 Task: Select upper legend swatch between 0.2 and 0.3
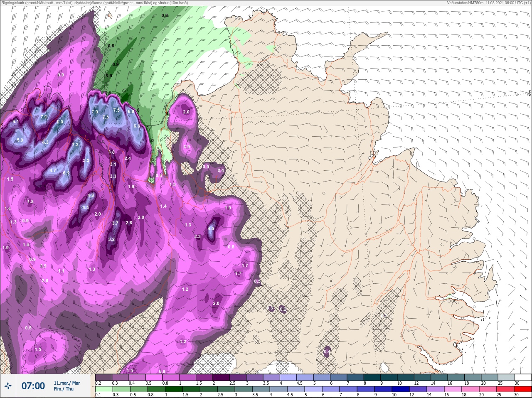coord(103,377)
